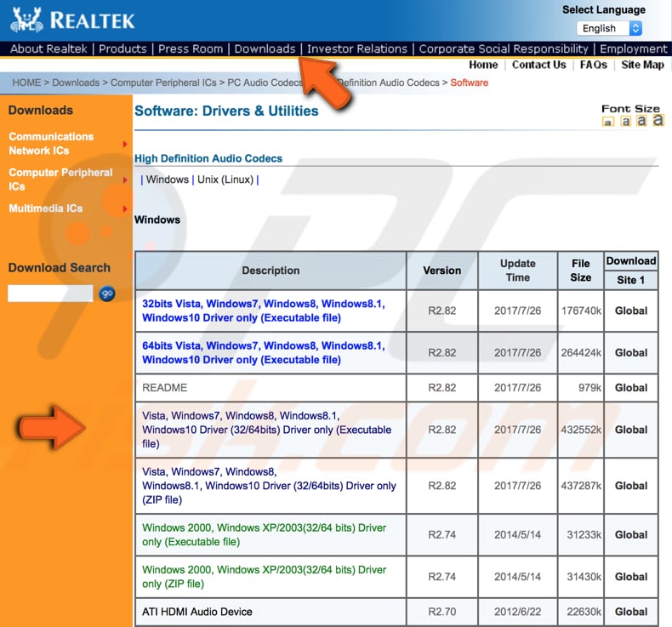Click Global for the 979k README

(x=631, y=388)
